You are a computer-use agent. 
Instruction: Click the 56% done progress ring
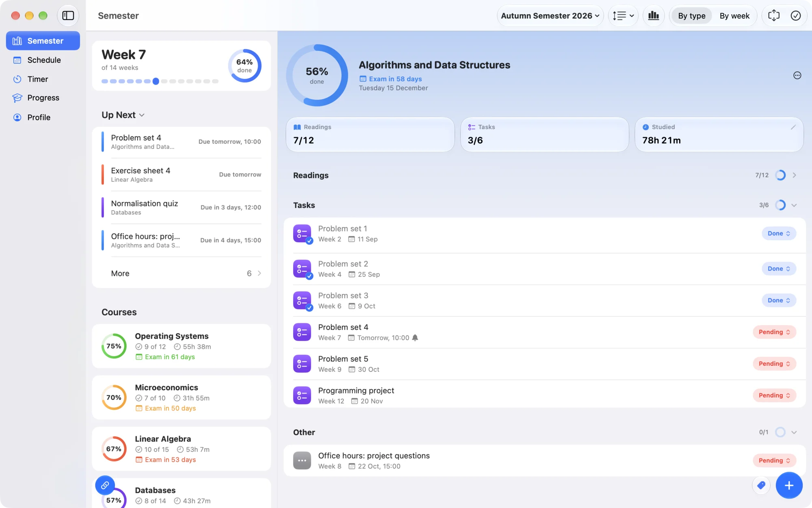317,75
